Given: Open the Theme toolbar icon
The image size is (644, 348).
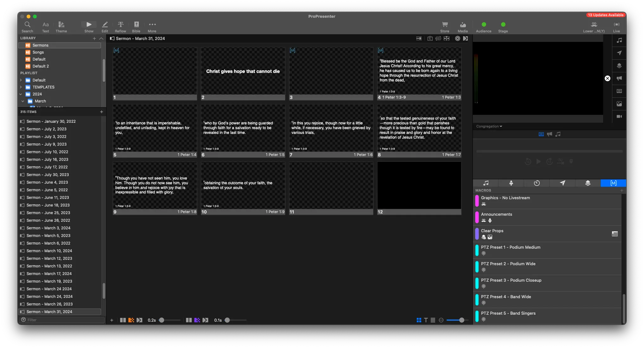Looking at the screenshot, I should click(x=61, y=25).
